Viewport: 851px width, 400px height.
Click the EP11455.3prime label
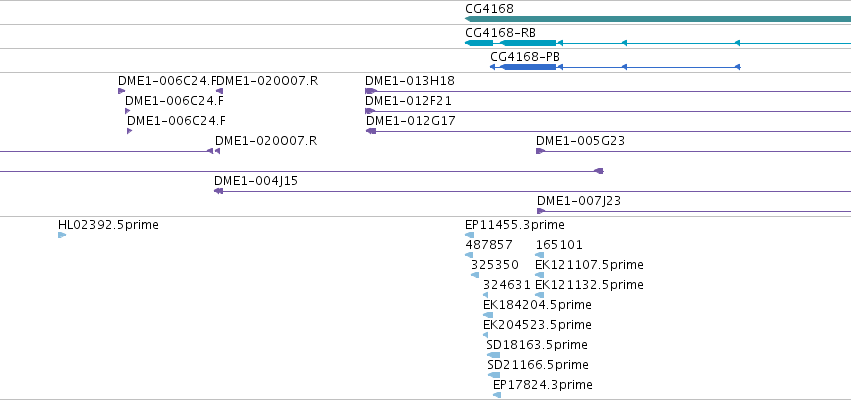tap(515, 225)
